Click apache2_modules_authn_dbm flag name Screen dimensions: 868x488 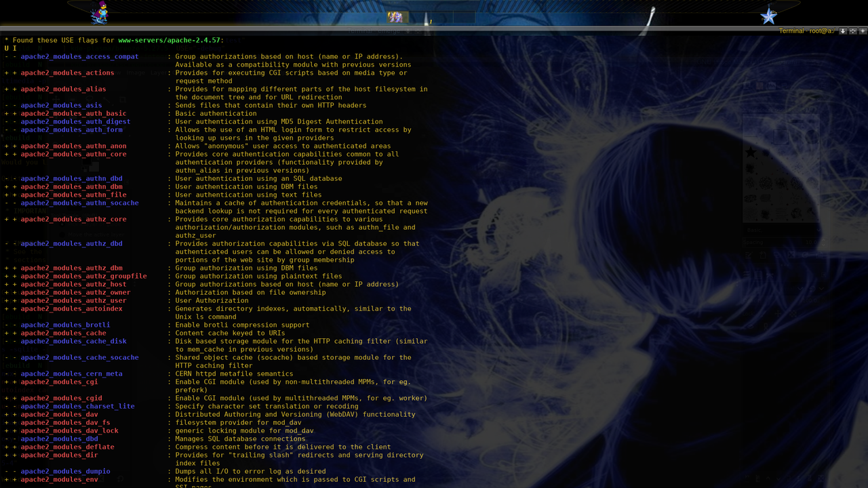[71, 187]
